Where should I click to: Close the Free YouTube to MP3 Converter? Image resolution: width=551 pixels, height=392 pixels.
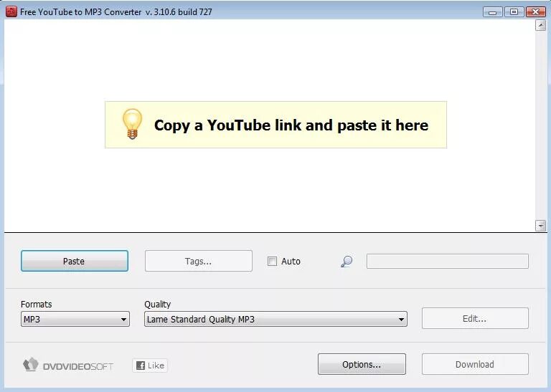tap(535, 12)
